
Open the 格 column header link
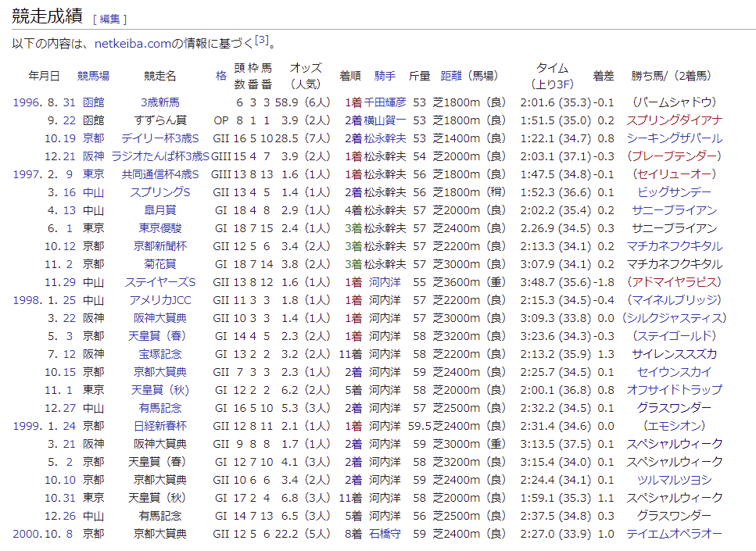tap(221, 76)
